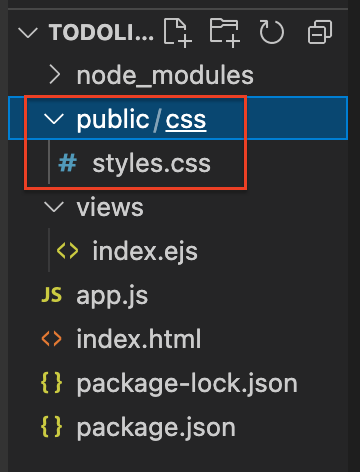
Task: Refresh the explorer file tree
Action: (x=272, y=32)
